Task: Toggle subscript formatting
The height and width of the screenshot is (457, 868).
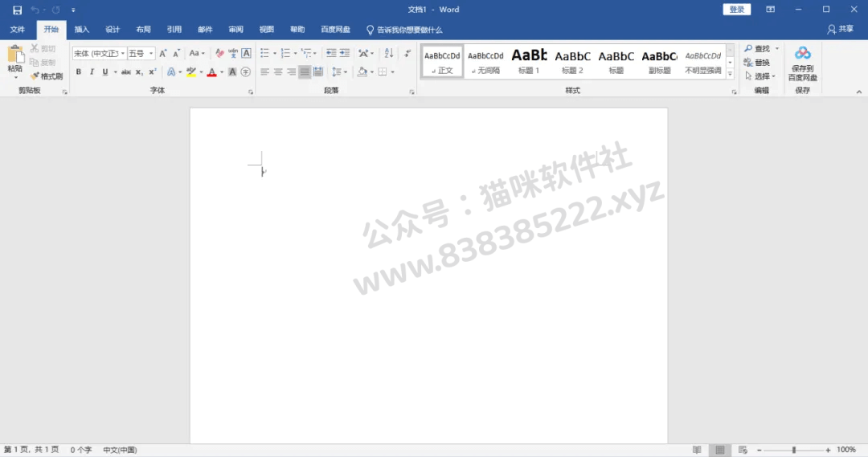Action: (x=140, y=72)
